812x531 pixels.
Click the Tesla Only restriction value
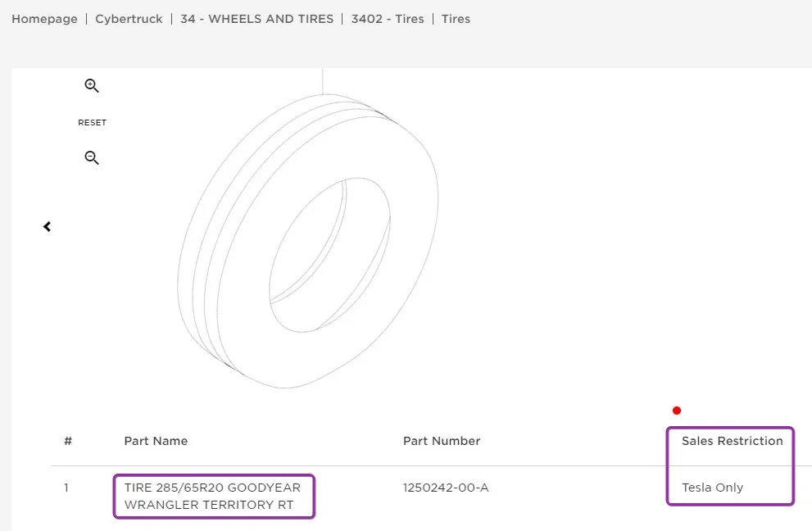coord(713,488)
